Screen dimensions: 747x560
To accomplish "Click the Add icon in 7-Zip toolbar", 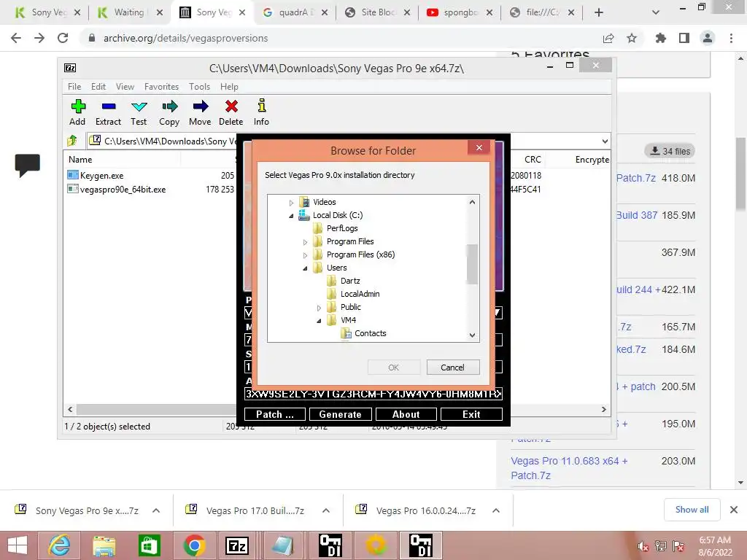I will [x=77, y=106].
